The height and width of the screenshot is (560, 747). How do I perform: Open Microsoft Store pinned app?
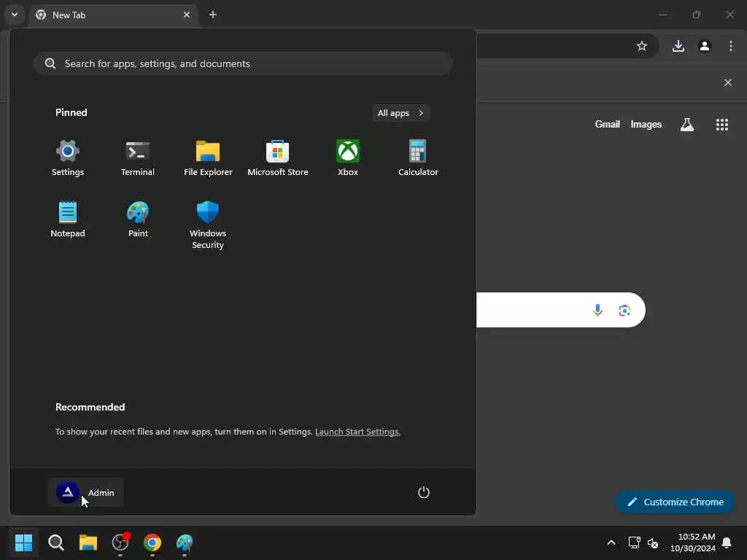click(x=278, y=158)
